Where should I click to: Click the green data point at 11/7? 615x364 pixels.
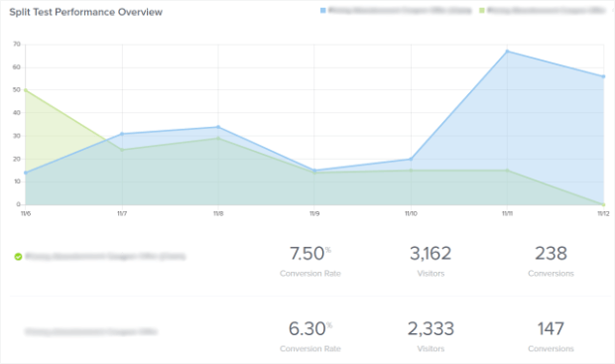[122, 150]
